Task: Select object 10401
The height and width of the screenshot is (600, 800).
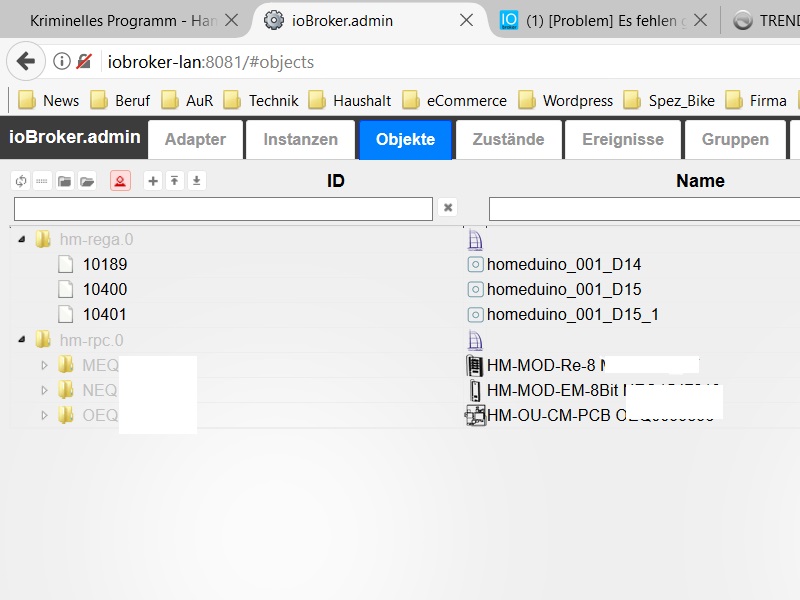Action: pyautogui.click(x=105, y=314)
